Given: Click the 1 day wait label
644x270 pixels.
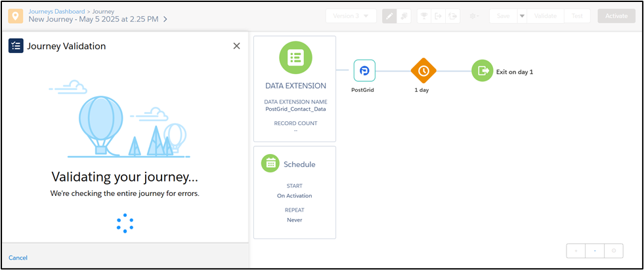Looking at the screenshot, I should 421,90.
